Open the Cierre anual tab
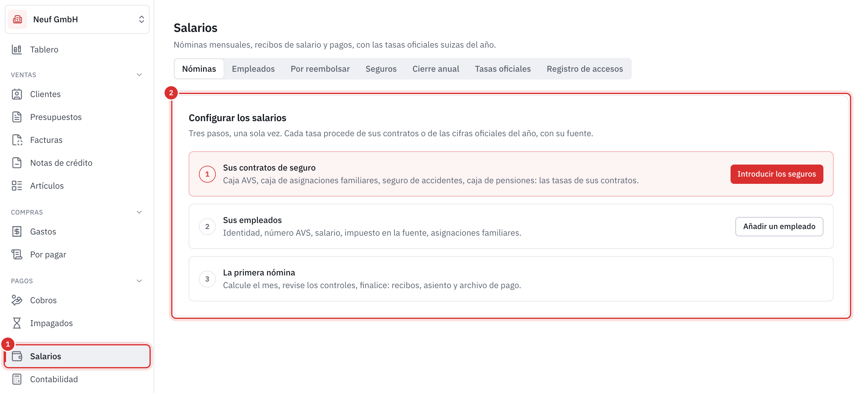Image resolution: width=868 pixels, height=393 pixels. pos(436,69)
